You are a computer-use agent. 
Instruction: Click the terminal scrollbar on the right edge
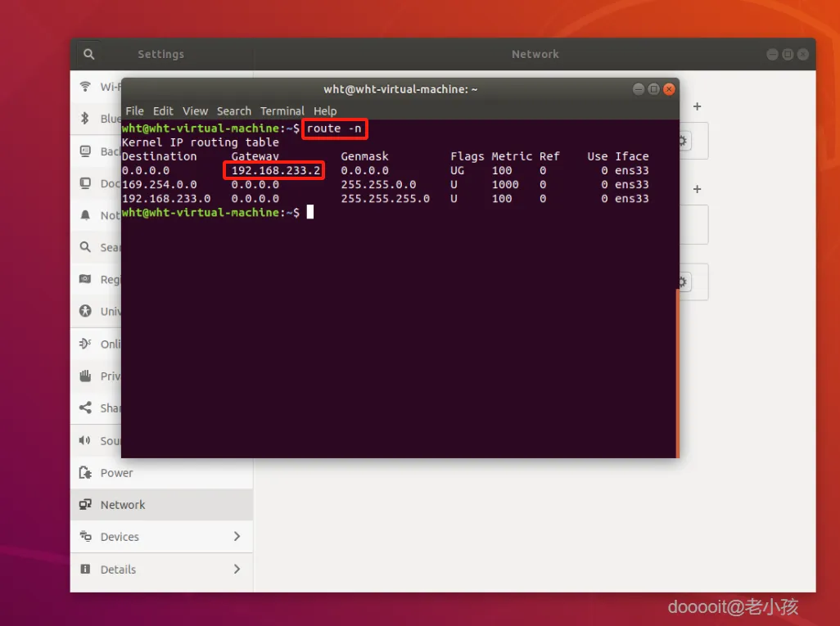[678, 372]
